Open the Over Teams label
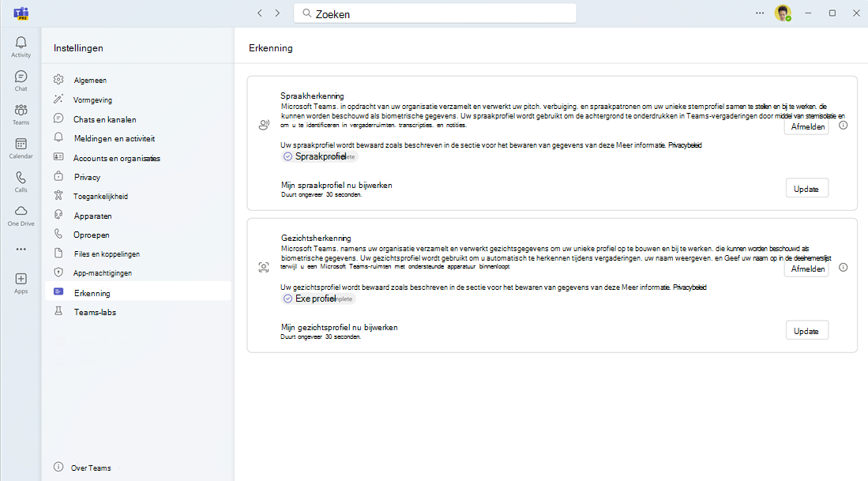 pyautogui.click(x=91, y=468)
